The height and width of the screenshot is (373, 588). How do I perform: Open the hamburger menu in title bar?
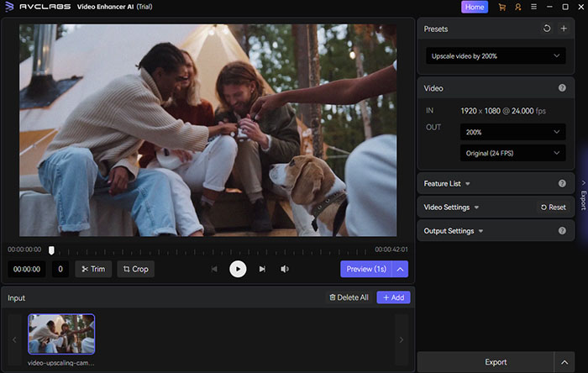tap(533, 7)
